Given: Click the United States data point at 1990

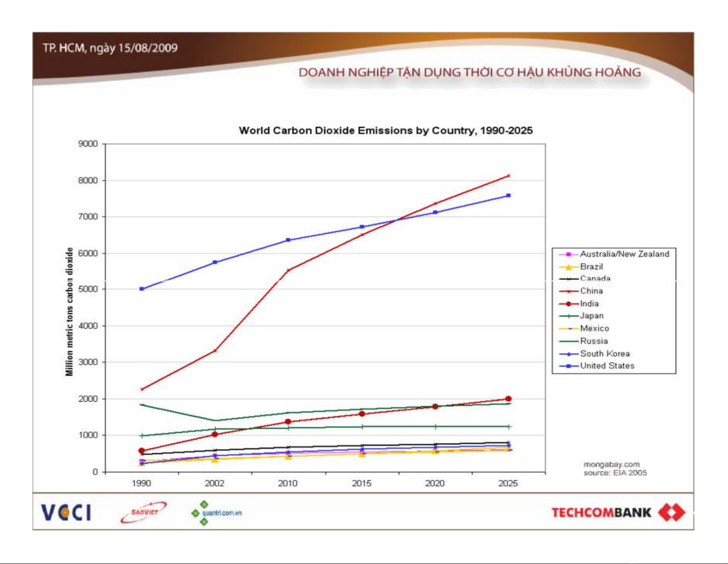Looking at the screenshot, I should [x=142, y=289].
